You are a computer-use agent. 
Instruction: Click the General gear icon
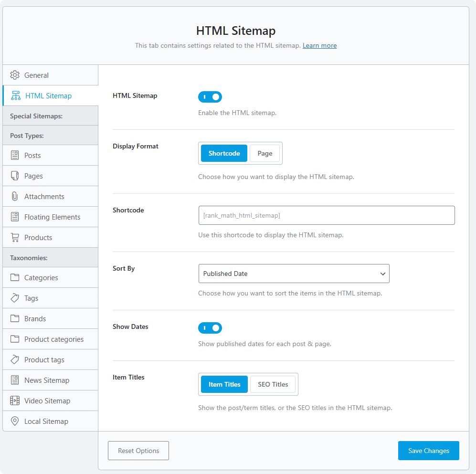15,75
